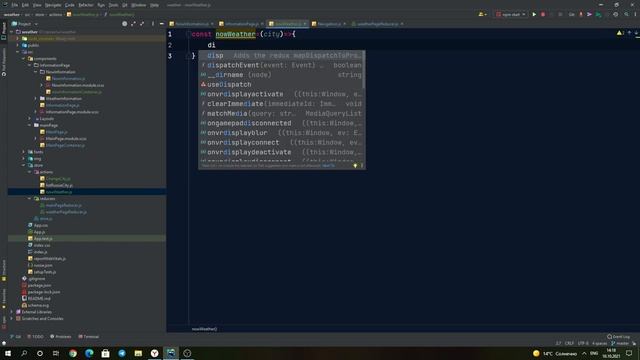The image size is (640, 360).
Task: Open the Code menu
Action: (70, 5)
